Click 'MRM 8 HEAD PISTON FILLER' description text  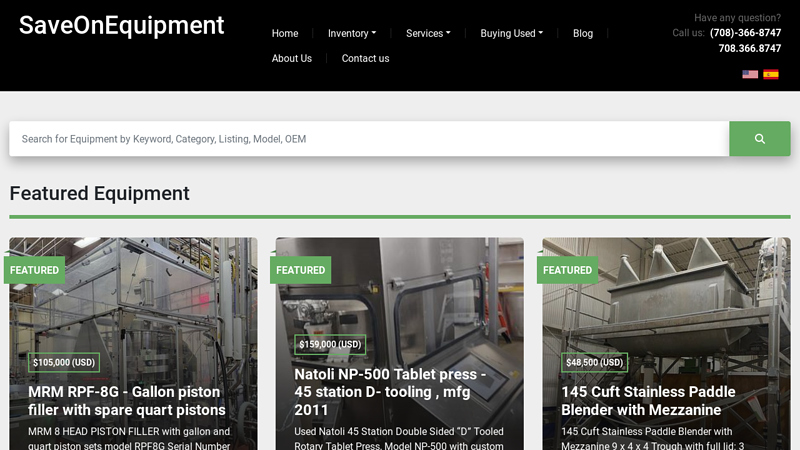click(129, 438)
